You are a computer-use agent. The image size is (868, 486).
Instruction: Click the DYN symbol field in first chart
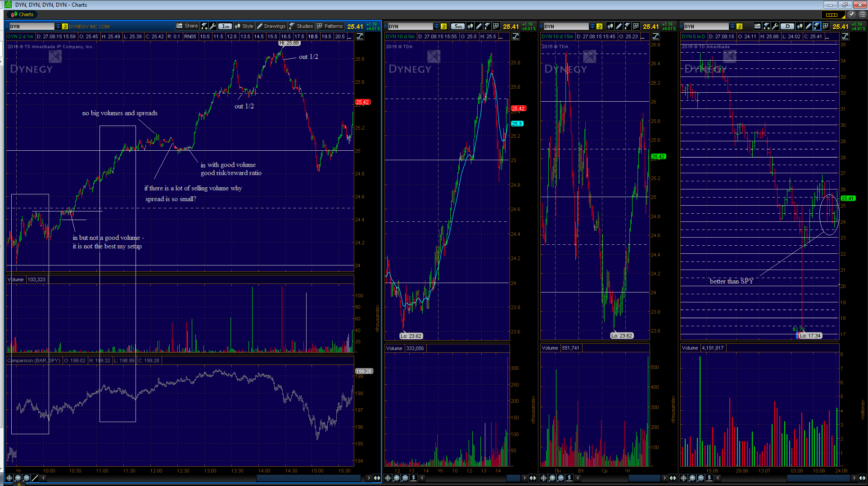point(32,27)
